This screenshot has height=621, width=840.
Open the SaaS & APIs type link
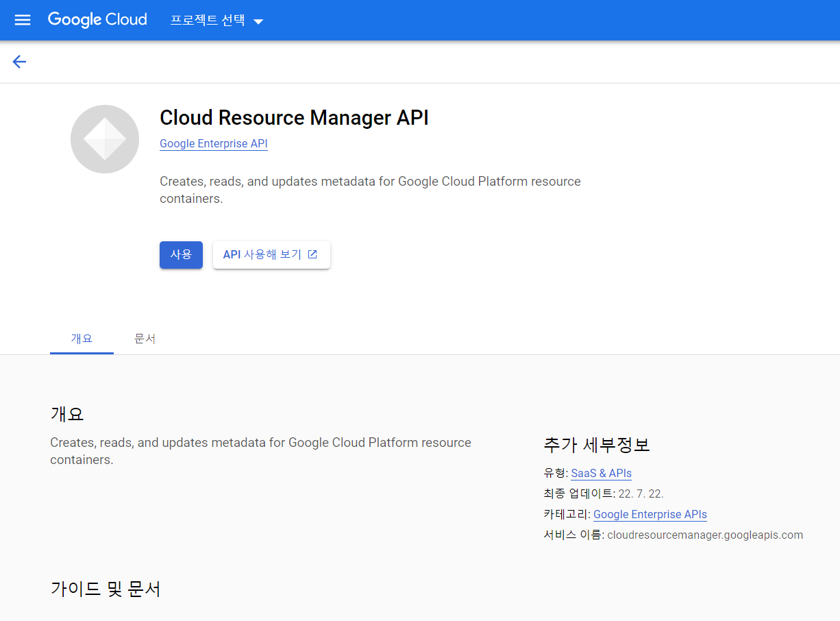pyautogui.click(x=601, y=474)
